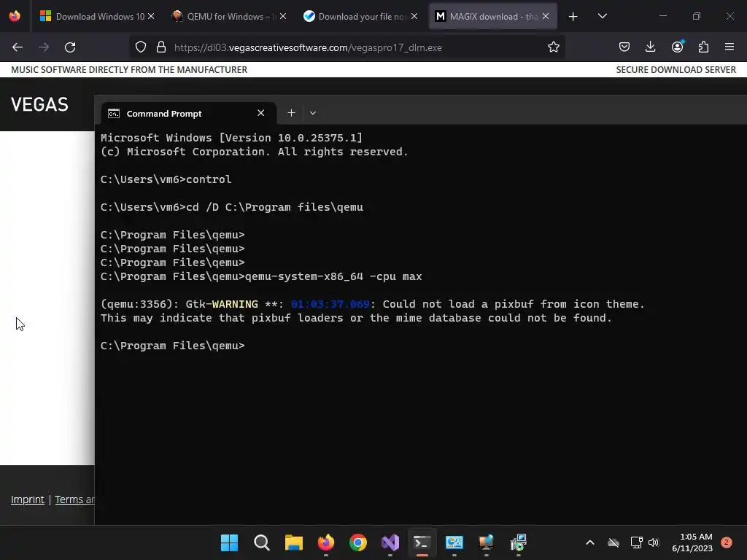Open File Explorer from the taskbar

pyautogui.click(x=294, y=542)
